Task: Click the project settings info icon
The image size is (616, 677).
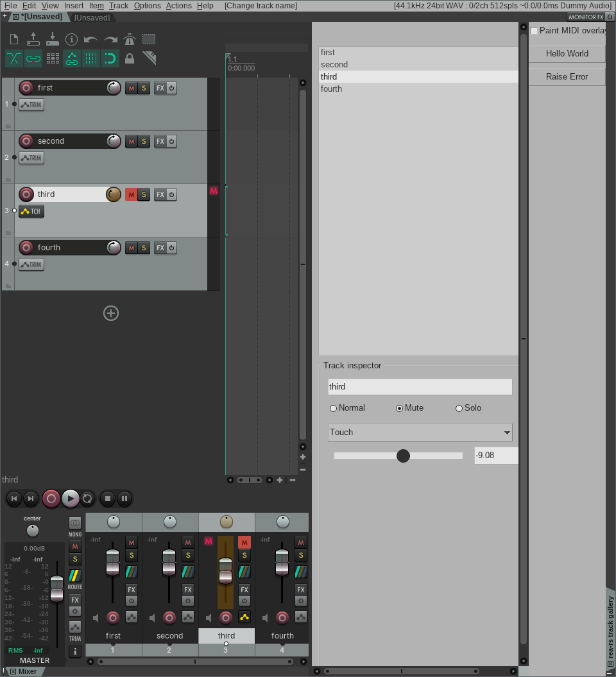Action: (71, 39)
